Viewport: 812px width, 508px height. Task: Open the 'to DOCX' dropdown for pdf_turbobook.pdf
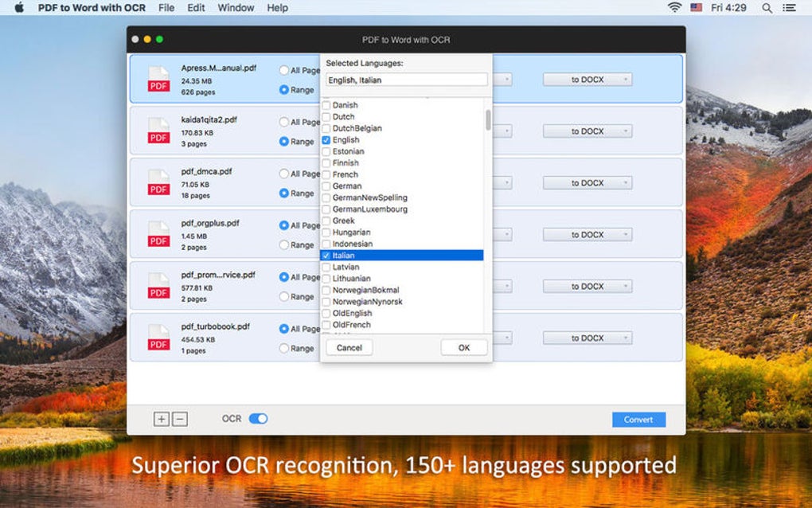(588, 338)
